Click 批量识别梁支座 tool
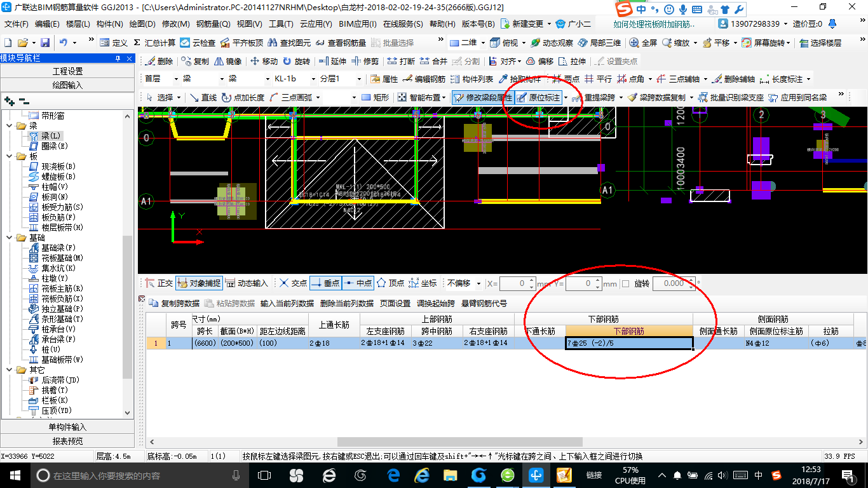 click(731, 97)
